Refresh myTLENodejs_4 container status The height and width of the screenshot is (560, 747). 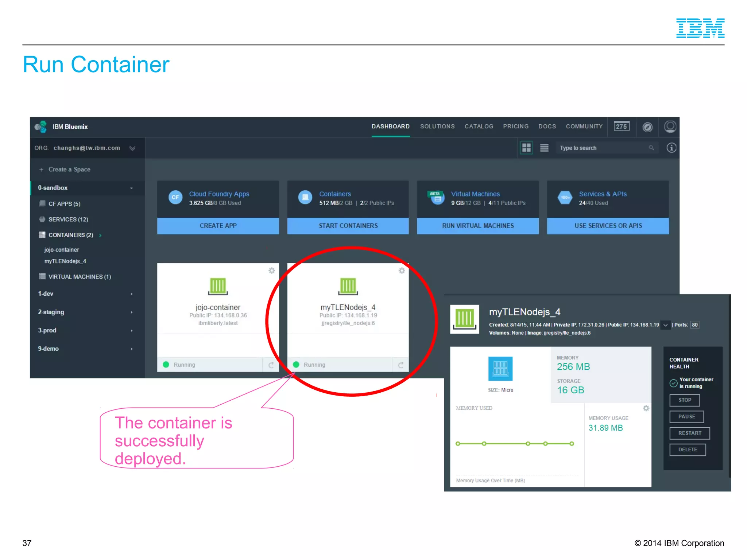coord(400,365)
